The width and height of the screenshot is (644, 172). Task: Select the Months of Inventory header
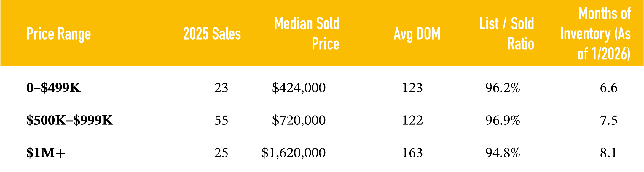595,34
